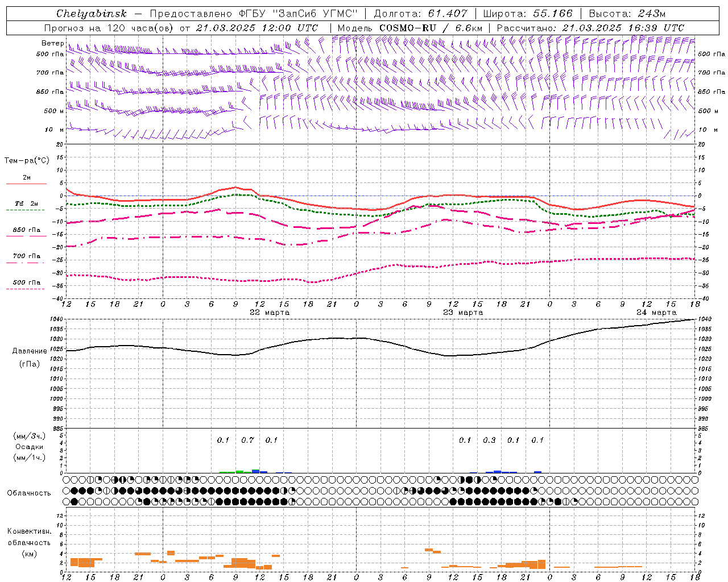The image size is (728, 582).
Task: Click the 'Широта: 55.166' latitude value
Action: pos(528,14)
